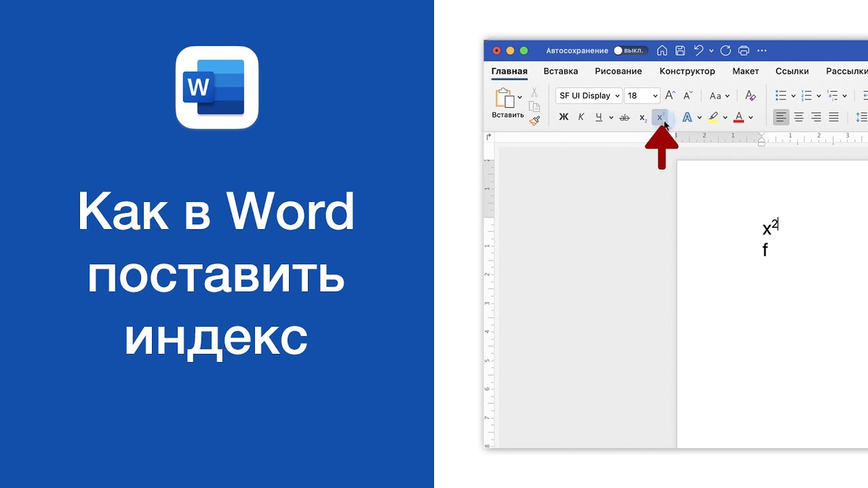Image resolution: width=868 pixels, height=488 pixels.
Task: Click the bulleted list icon
Action: point(781,96)
